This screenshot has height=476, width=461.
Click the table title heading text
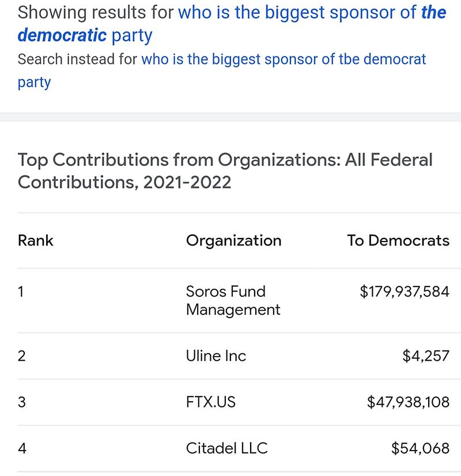[225, 171]
